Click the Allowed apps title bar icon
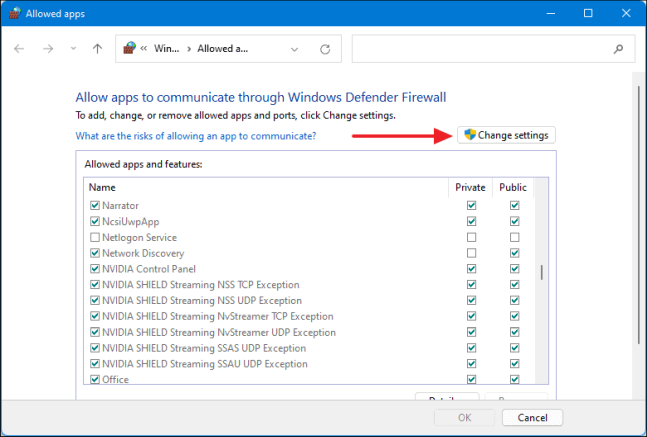This screenshot has height=437, width=647. 14,13
